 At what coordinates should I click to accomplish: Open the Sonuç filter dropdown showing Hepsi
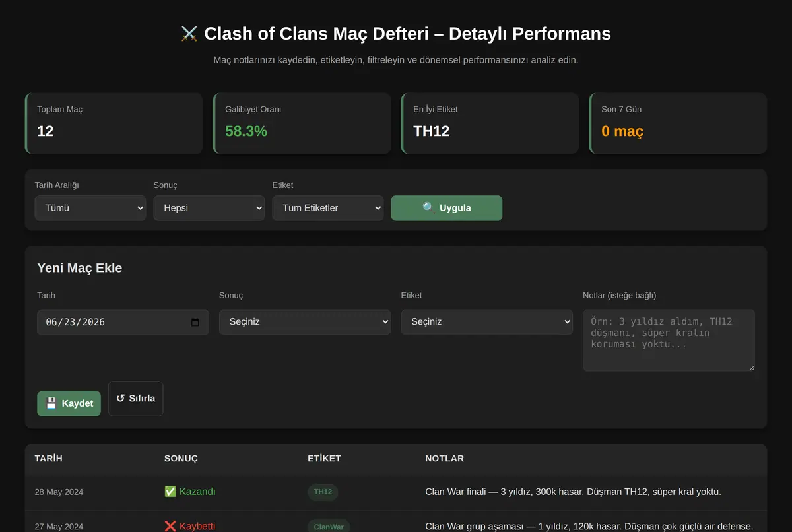pyautogui.click(x=209, y=208)
